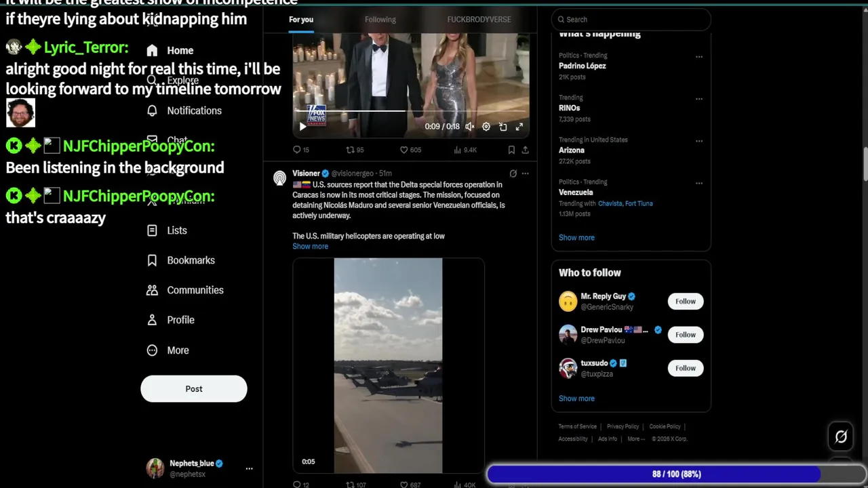Open more options for Venezuela trend
Screen dimensions: 868x488
(699, 182)
